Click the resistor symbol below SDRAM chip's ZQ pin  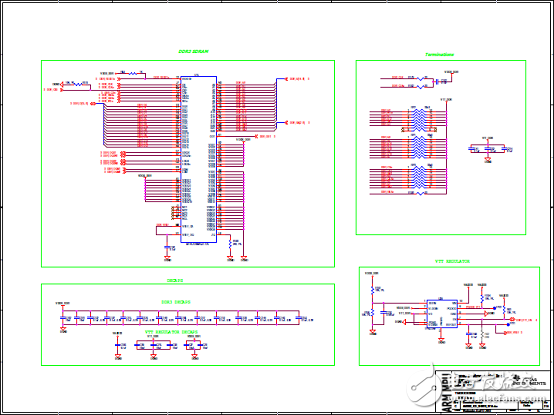click(x=230, y=244)
